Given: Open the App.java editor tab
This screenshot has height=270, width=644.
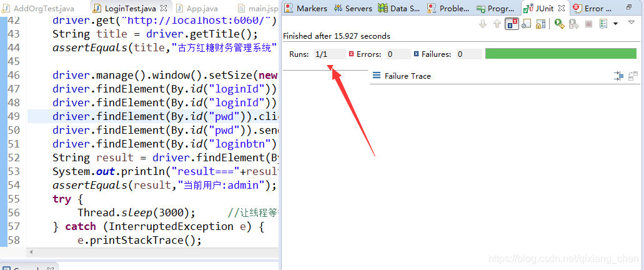Looking at the screenshot, I should [197, 8].
